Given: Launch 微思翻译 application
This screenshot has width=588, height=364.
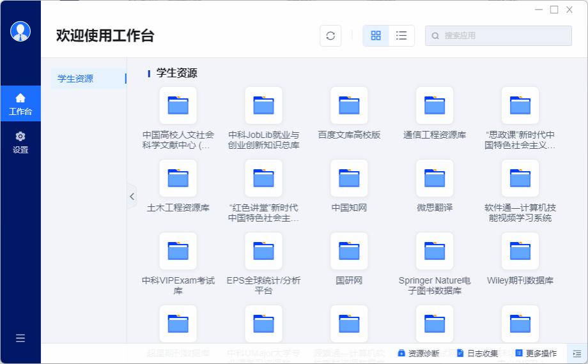Looking at the screenshot, I should (435, 178).
